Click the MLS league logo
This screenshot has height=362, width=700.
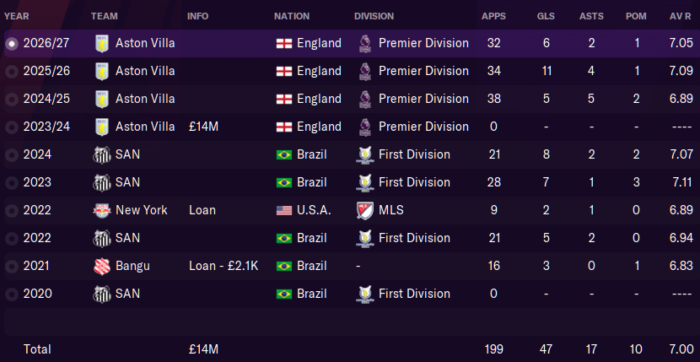(x=365, y=210)
